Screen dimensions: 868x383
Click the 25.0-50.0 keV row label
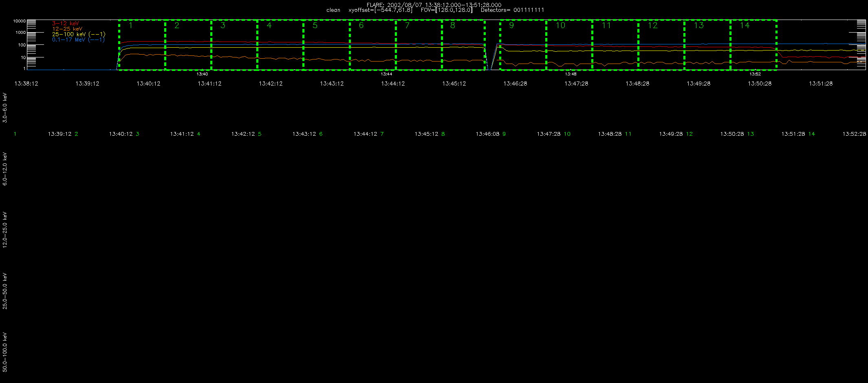[5, 291]
